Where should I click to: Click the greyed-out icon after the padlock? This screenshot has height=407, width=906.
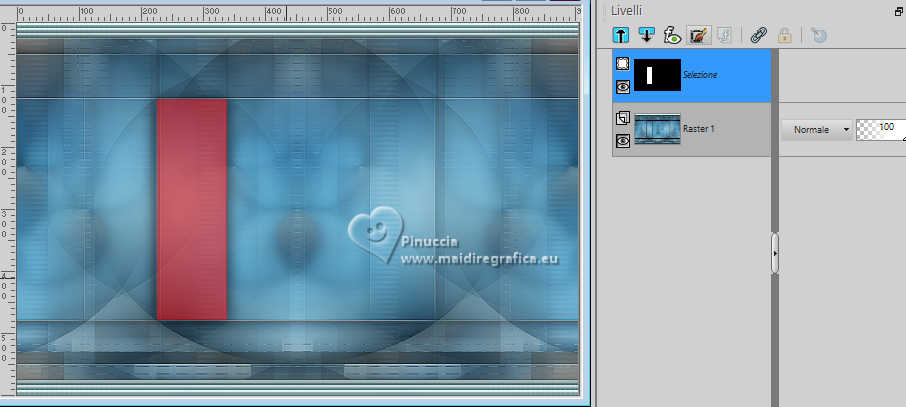pos(818,35)
